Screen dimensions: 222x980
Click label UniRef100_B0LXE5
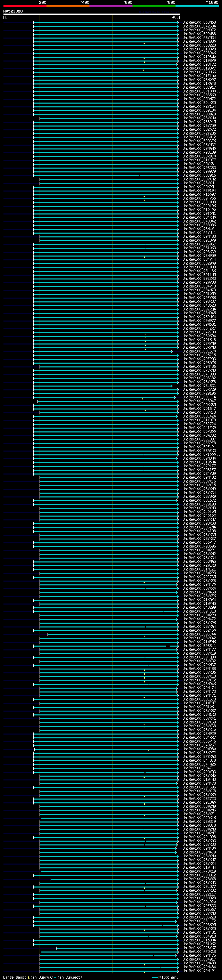click(x=199, y=103)
